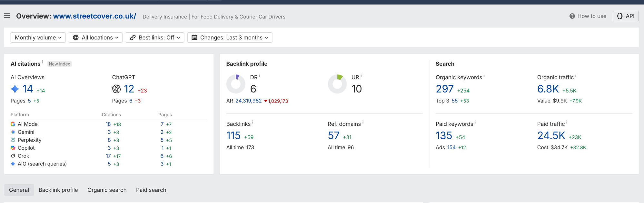
Task: Click the AI Overviews sparkle icon
Action: [15, 89]
